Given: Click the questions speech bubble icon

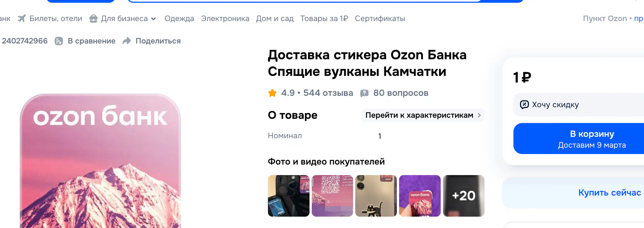Looking at the screenshot, I should click(364, 93).
